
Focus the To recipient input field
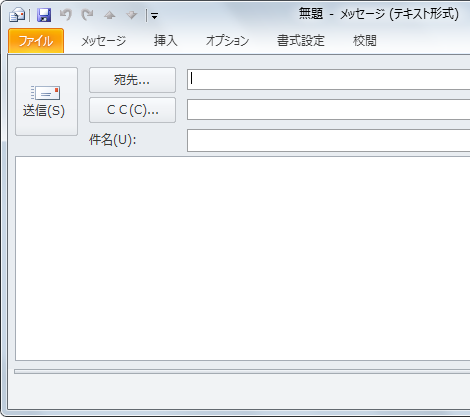click(x=328, y=80)
